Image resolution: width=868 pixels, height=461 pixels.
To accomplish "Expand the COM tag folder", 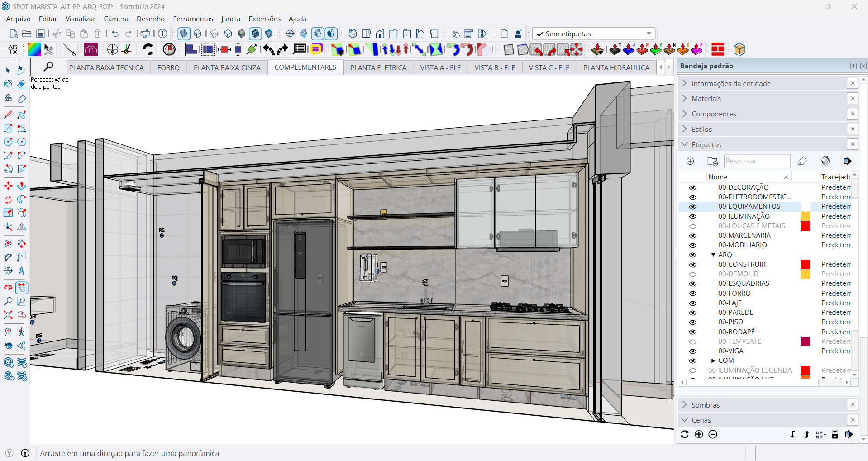I will pos(713,360).
